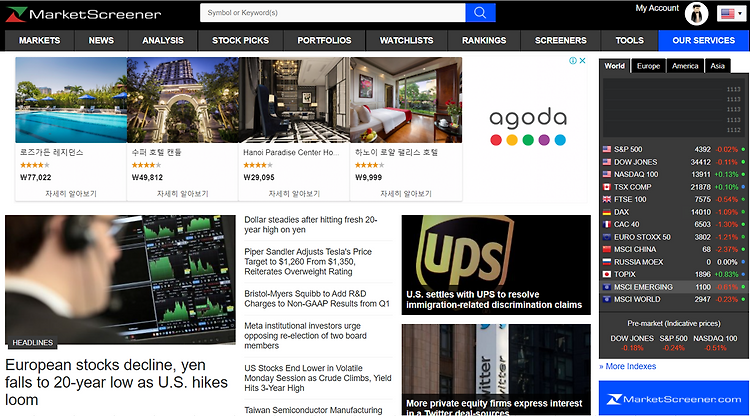Open the UPS discrimination claims story
This screenshot has width=750, height=416.
pos(496,265)
